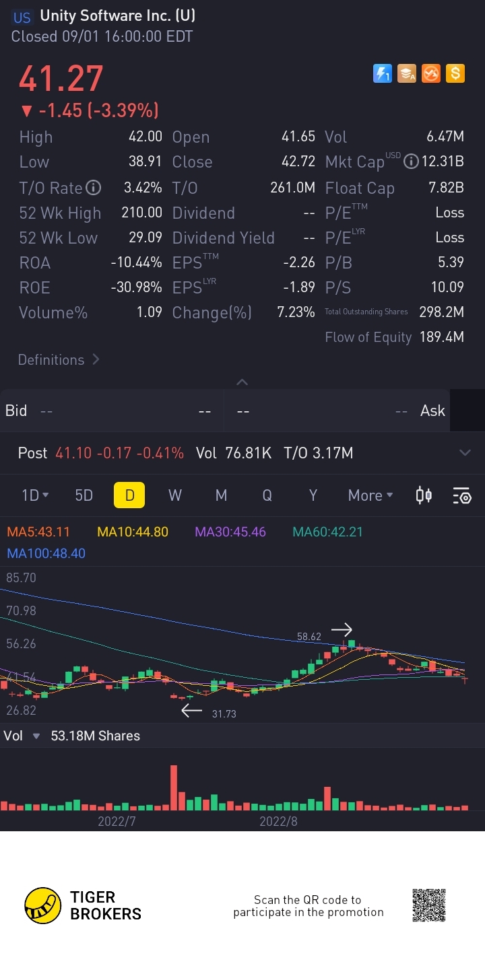This screenshot has width=485, height=980.
Task: Tap the P/S value 10.09
Action: [x=448, y=287]
